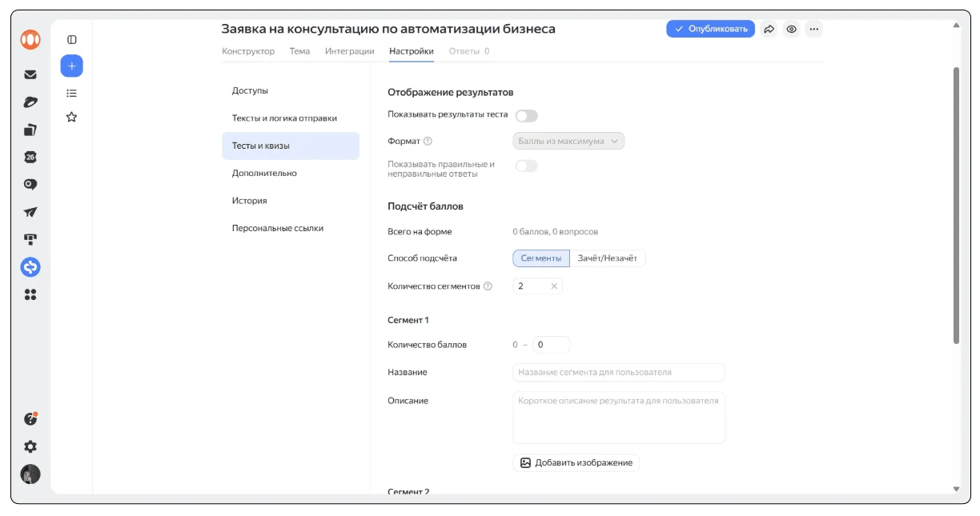Open Доступы settings section
Screen dimensions: 980x516
click(x=291, y=90)
